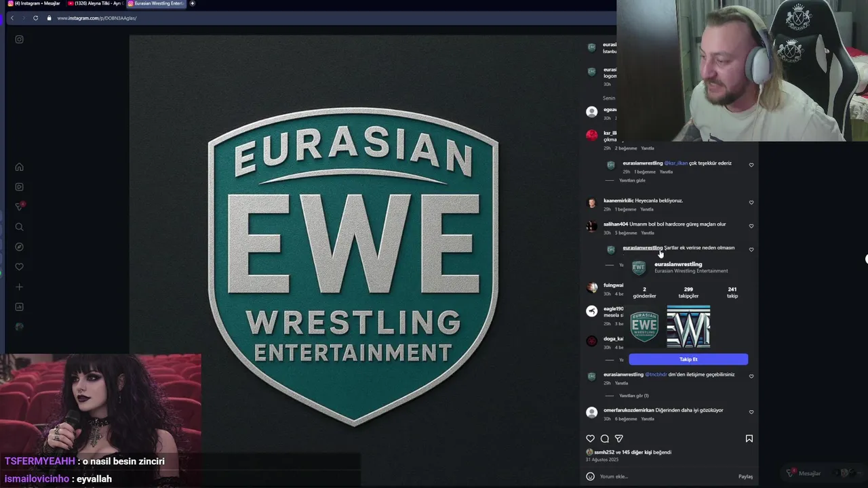The height and width of the screenshot is (488, 868).
Task: Click the kaanemirkilic commenter avatar
Action: pyautogui.click(x=592, y=203)
